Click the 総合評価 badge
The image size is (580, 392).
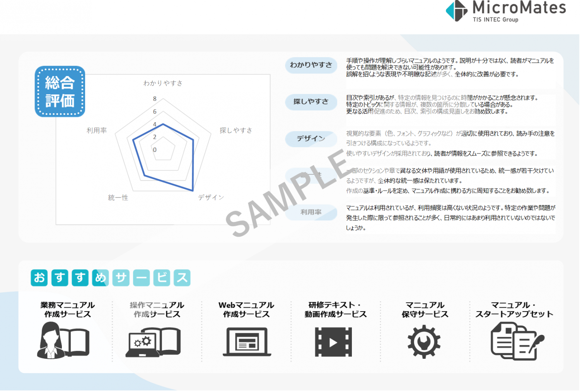(60, 92)
